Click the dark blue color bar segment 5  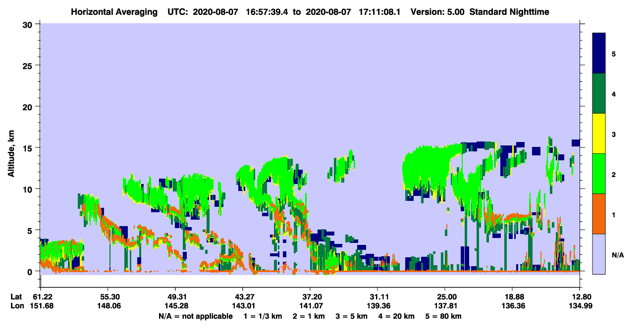(x=599, y=53)
